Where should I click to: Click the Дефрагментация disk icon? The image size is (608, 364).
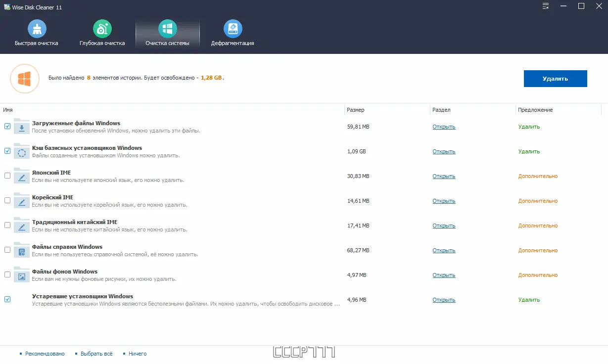coord(233,29)
